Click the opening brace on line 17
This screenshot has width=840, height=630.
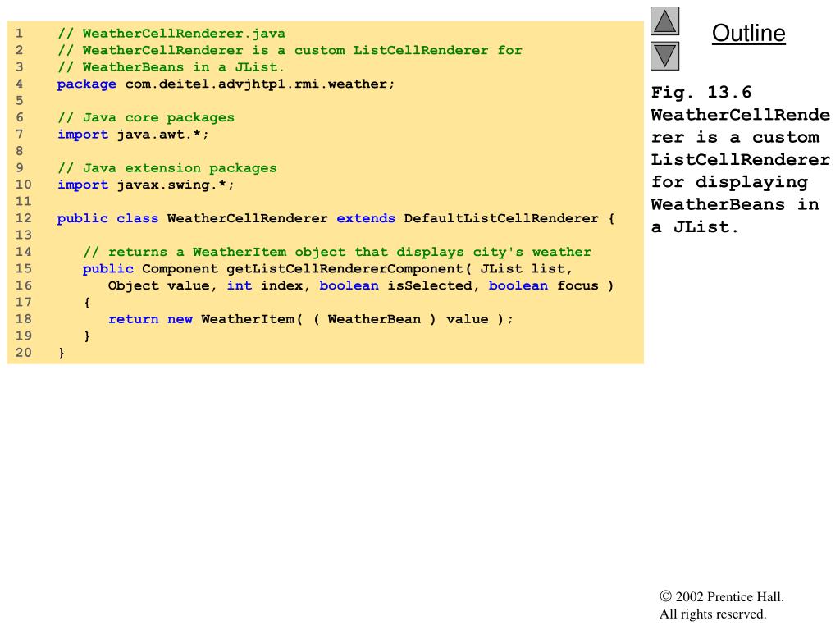click(87, 303)
